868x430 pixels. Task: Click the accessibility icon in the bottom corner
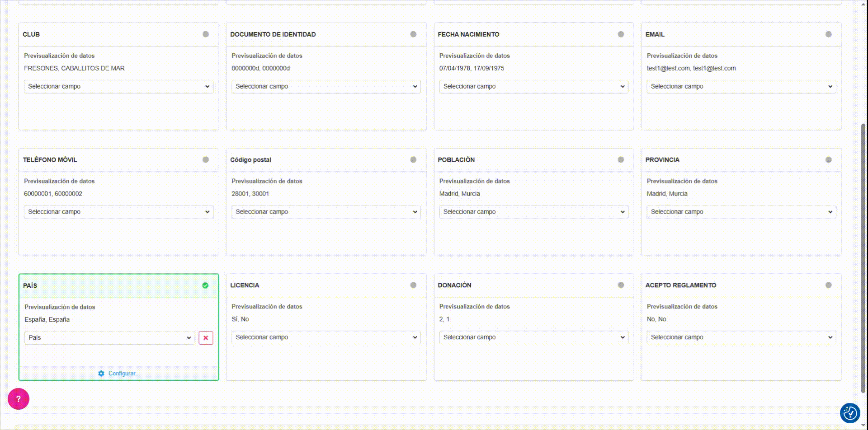850,412
